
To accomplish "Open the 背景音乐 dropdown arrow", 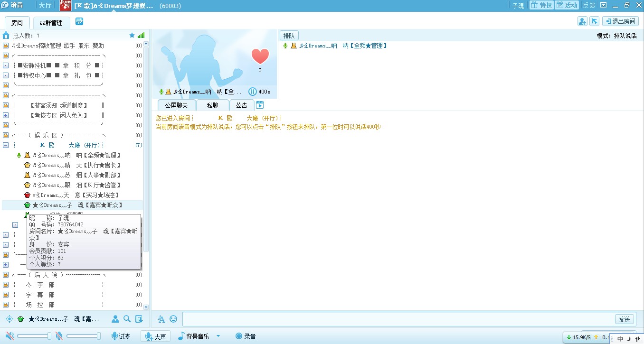I will [218, 336].
